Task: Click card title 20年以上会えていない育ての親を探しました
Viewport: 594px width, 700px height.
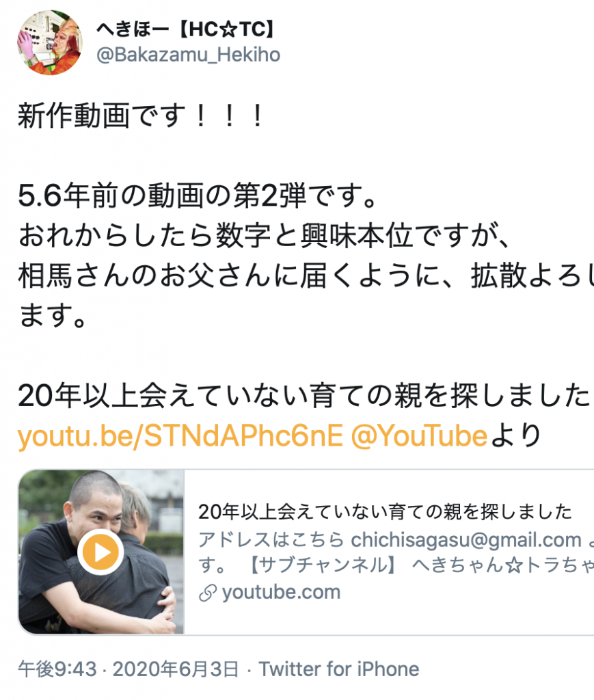Action: 385,512
